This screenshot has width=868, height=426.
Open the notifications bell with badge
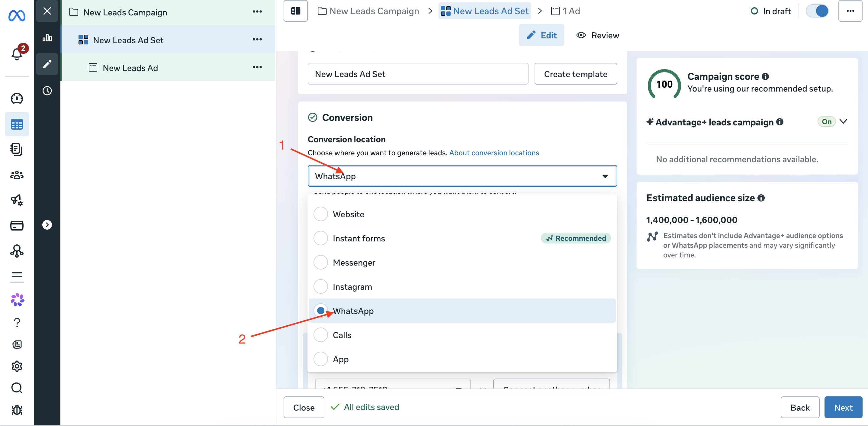click(x=17, y=53)
